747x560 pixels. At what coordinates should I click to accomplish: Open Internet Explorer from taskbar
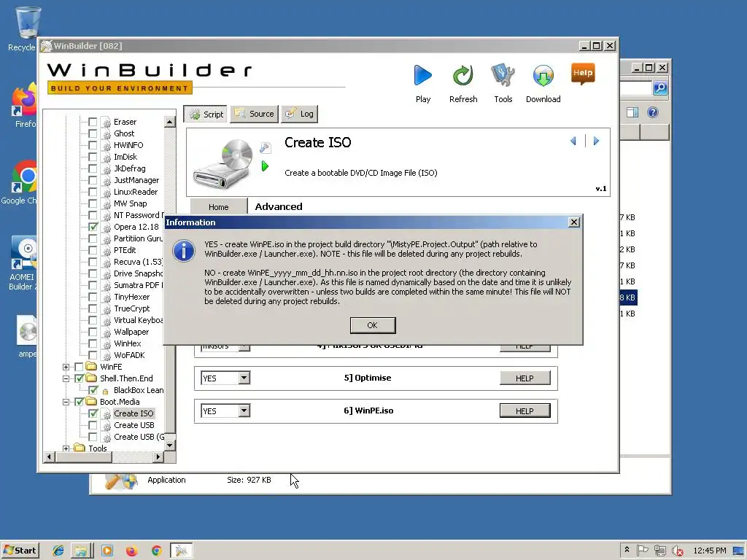(58, 551)
